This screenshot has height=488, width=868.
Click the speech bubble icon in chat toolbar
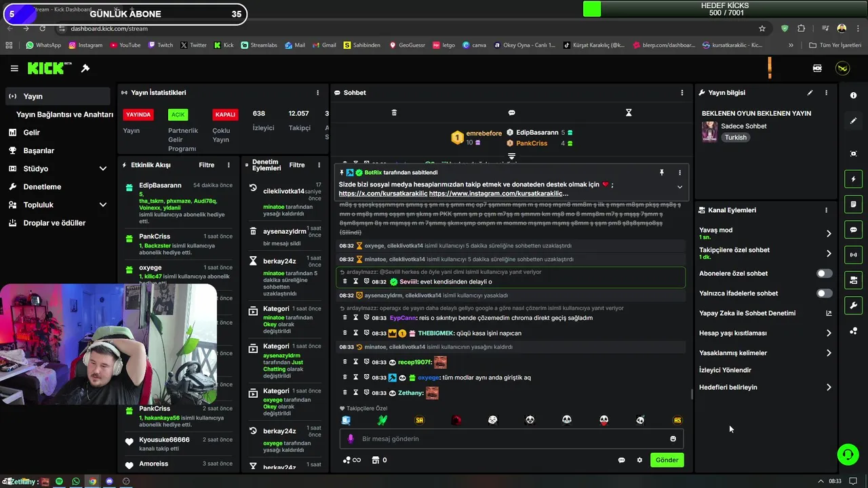coord(511,113)
